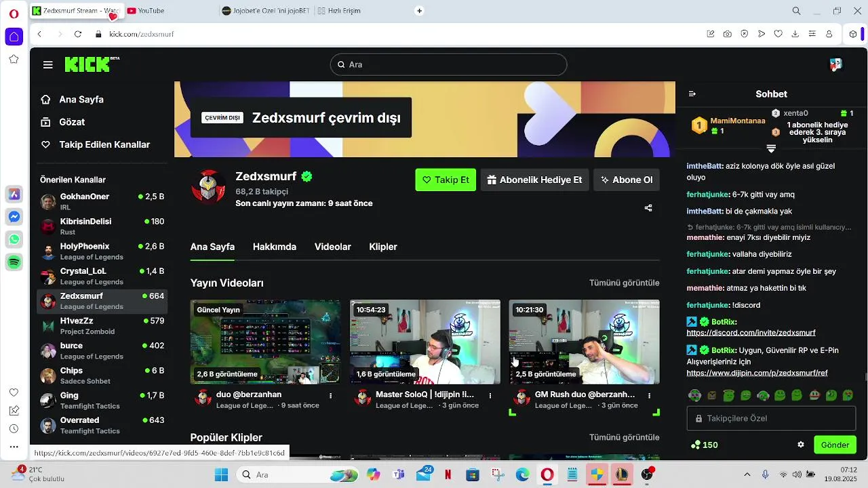Open chat settings gear
This screenshot has width=868, height=488.
coord(801,445)
